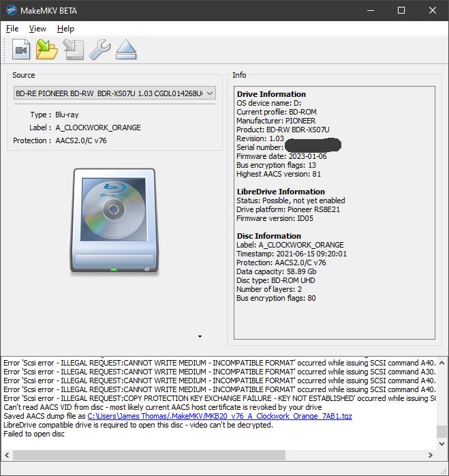Click the MakeMKV app icon in title bar
The image size is (449, 476).
click(11, 10)
